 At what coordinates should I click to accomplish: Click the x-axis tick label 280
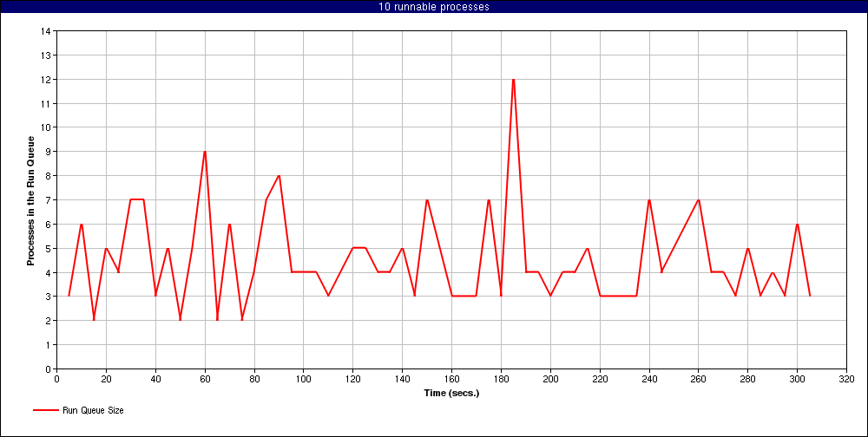(748, 379)
